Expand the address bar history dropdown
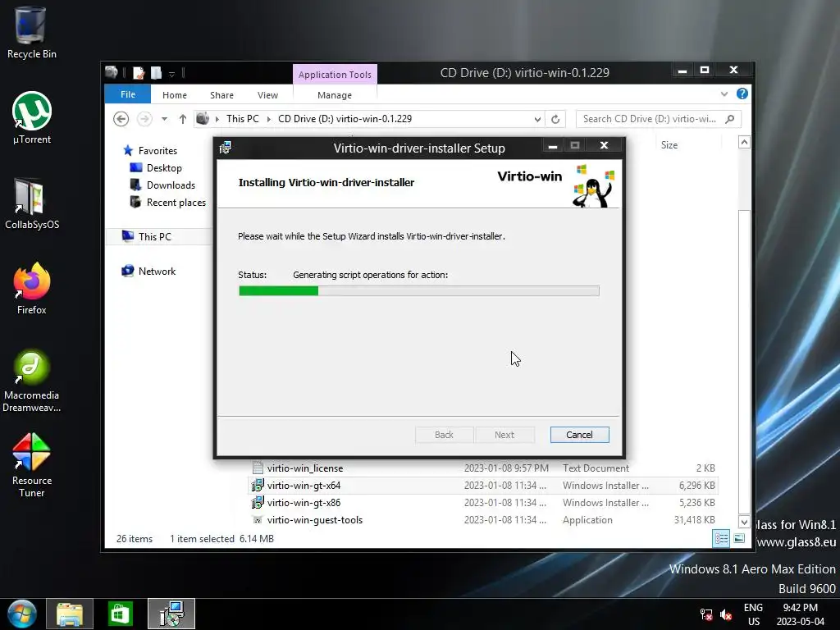840x630 pixels. coord(537,119)
